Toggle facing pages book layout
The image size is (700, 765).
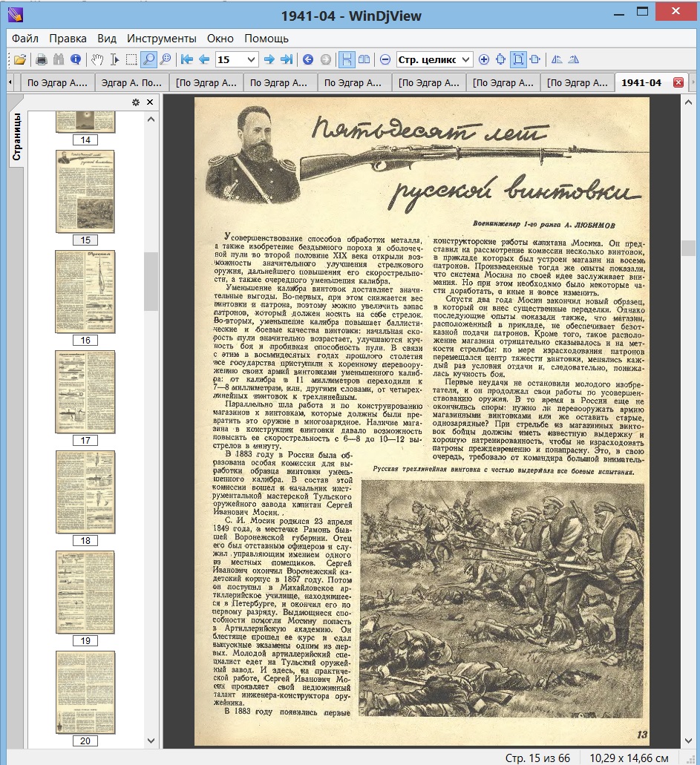coord(364,59)
